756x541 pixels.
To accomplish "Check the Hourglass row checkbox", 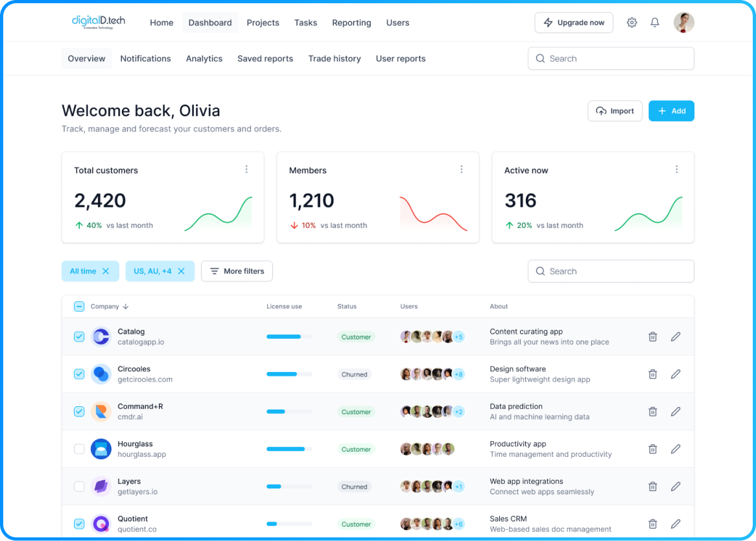I will point(79,449).
